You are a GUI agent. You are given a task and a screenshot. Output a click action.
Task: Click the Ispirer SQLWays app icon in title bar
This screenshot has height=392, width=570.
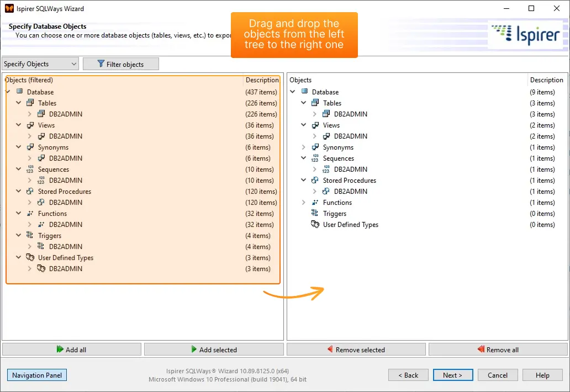(9, 8)
